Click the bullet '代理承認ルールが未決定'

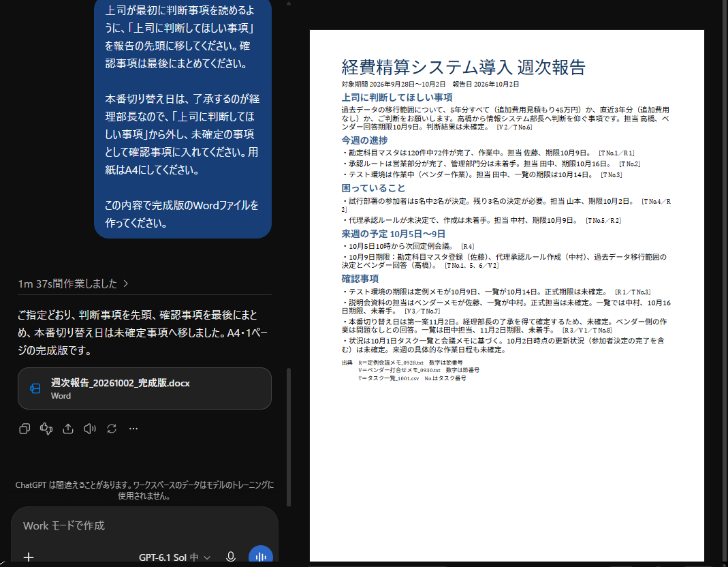click(x=481, y=220)
